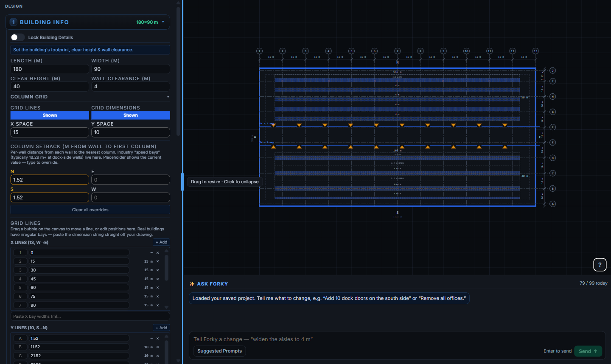
Task: Click the E column setback field
Action: point(131,180)
